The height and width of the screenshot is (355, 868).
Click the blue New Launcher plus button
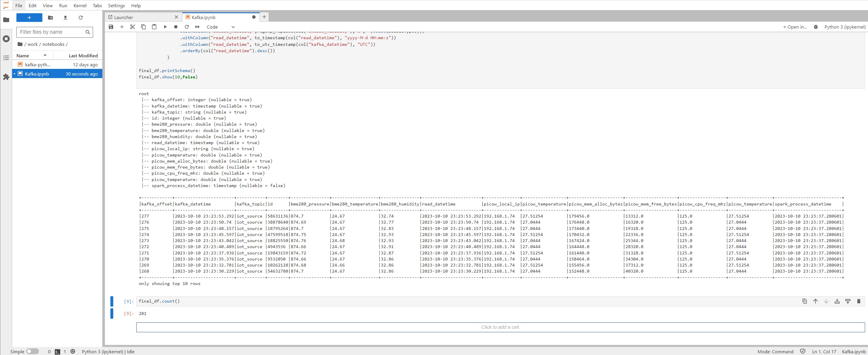click(x=29, y=18)
